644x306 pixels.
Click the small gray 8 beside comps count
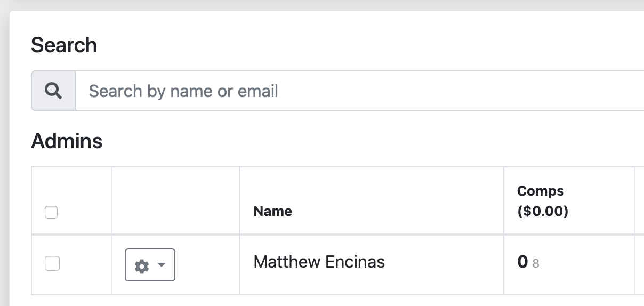coord(535,263)
